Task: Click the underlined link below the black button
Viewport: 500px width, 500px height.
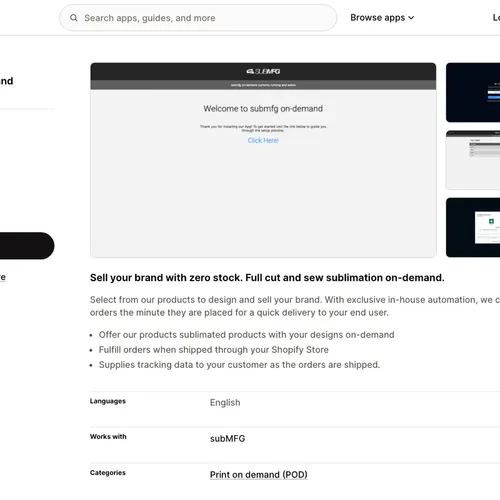Action: tap(3, 277)
